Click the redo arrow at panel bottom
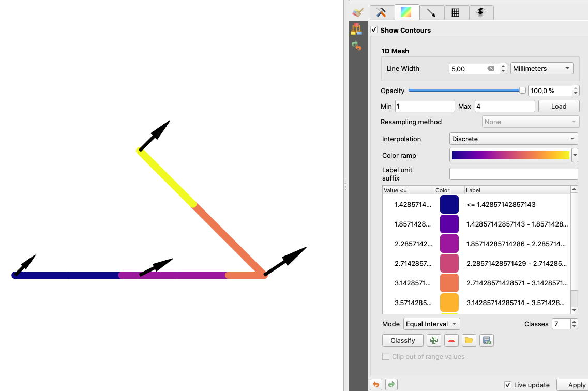Image resolution: width=588 pixels, height=391 pixels. click(x=391, y=384)
